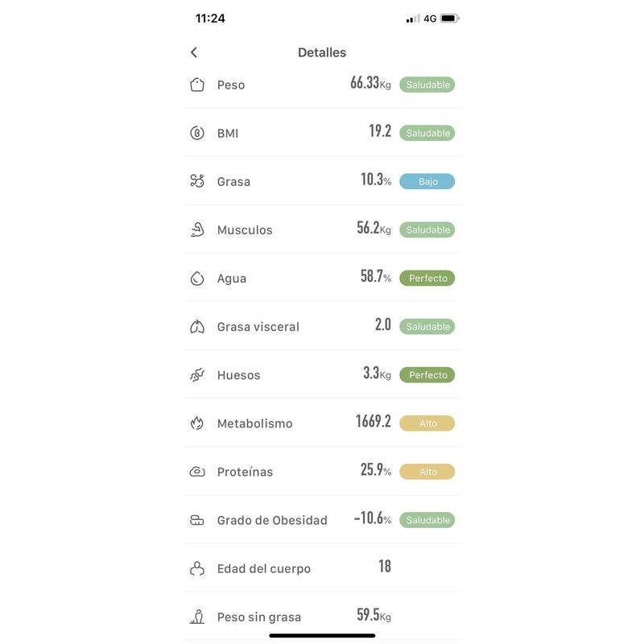
Task: Tap the Proteínas meat icon
Action: (x=197, y=472)
